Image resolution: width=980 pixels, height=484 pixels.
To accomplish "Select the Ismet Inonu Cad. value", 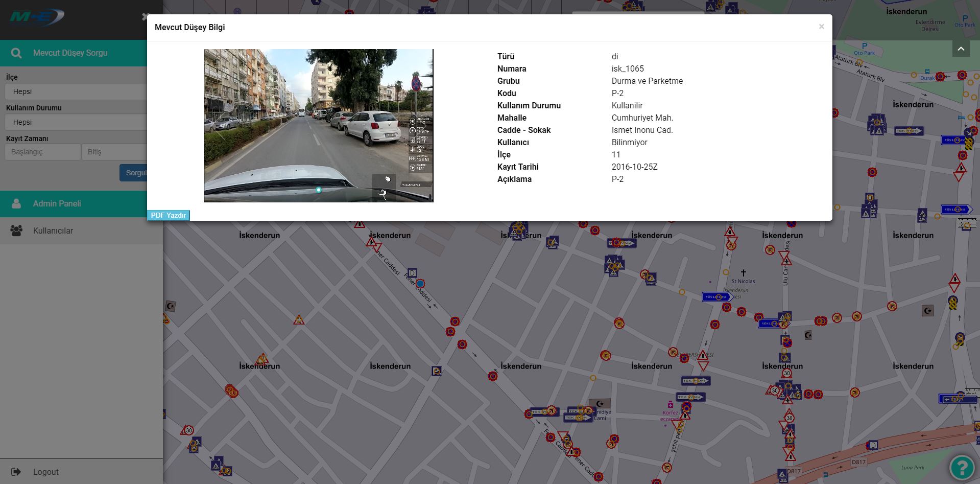I will tap(642, 130).
